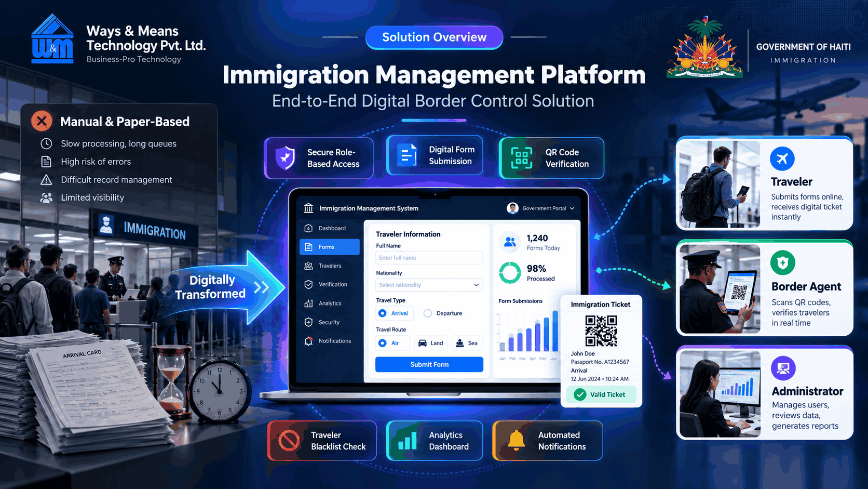Click the Border Agent card photo
Screen dimensions: 868x489
[x=720, y=289]
